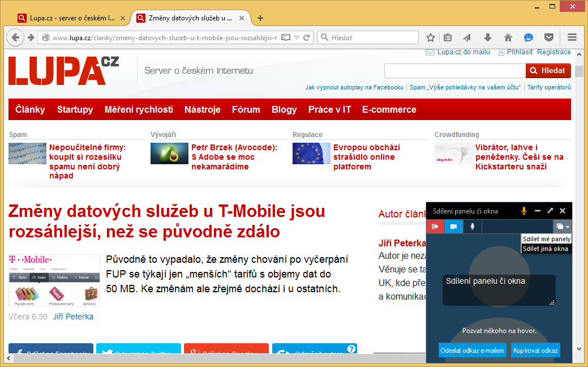This screenshot has width=588, height=367.
Task: Choose 'Sdílet mé panely' from the share menu
Action: (546, 239)
